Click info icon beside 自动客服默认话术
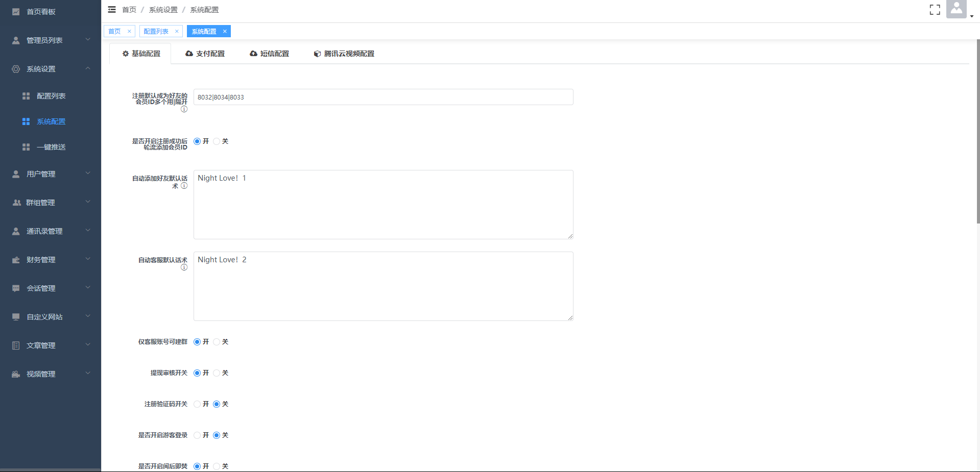The height and width of the screenshot is (472, 980). [x=184, y=267]
